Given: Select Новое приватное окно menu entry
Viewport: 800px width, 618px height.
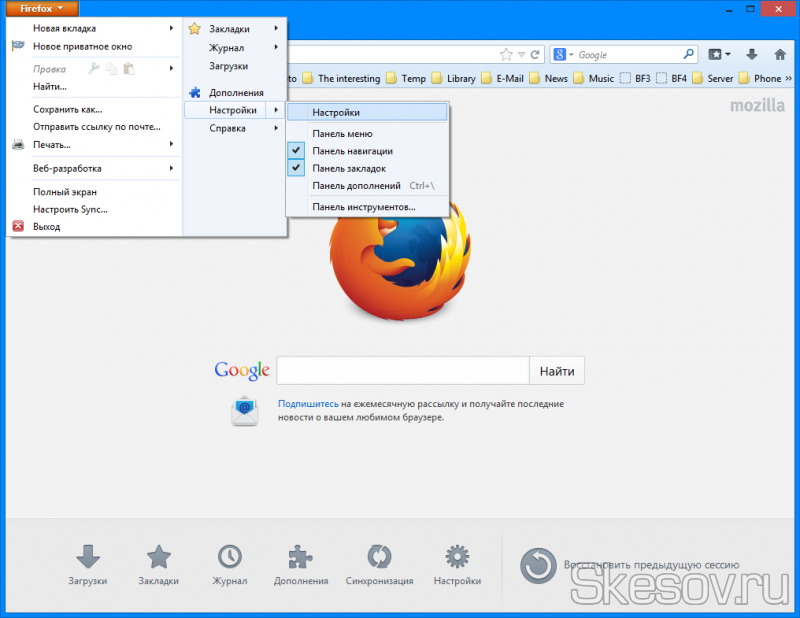Looking at the screenshot, I should (82, 46).
